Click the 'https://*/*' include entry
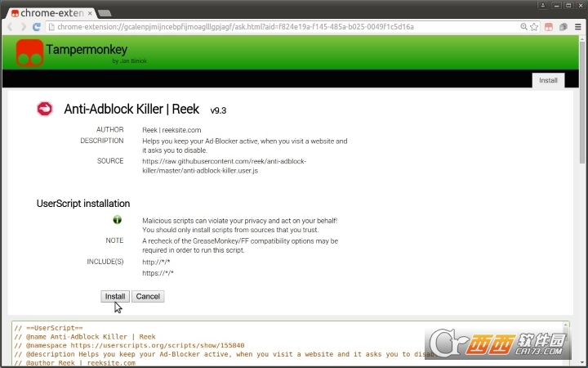 158,273
